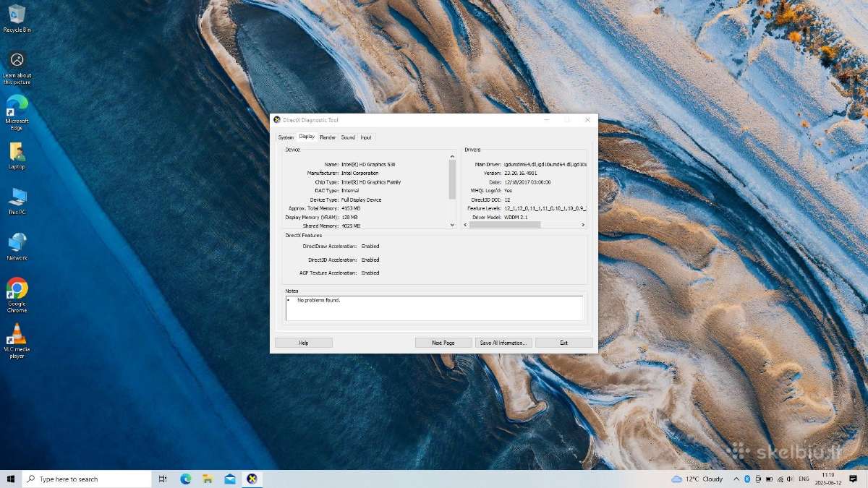This screenshot has height=488, width=868.
Task: Click the driver date 12/18/2017 03:00:00
Action: point(527,182)
